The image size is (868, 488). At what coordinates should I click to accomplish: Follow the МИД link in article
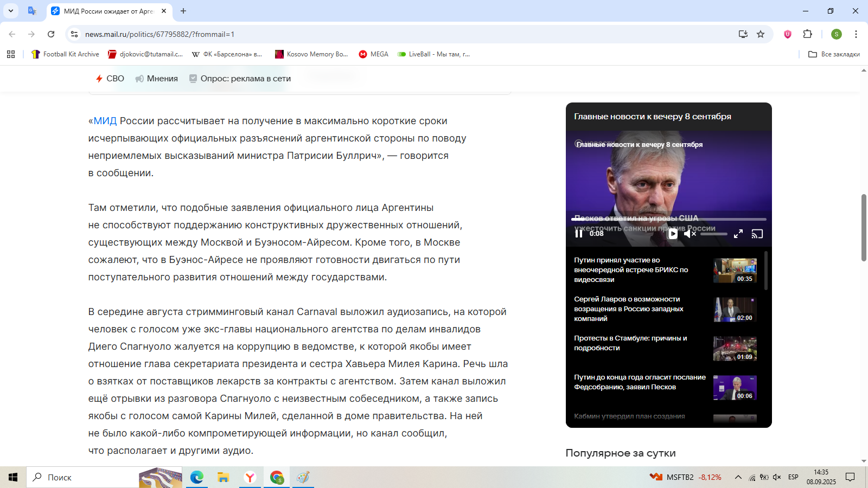(x=105, y=121)
